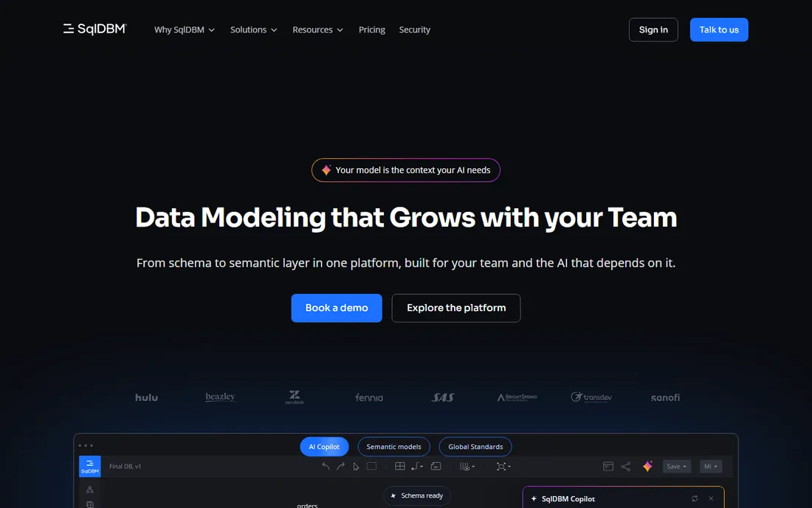Click the hulu customer logo

[147, 397]
